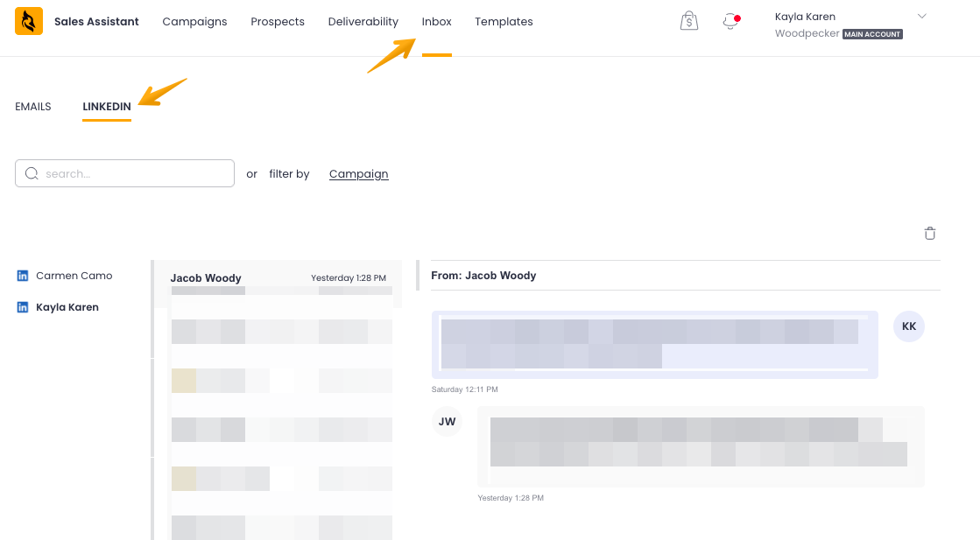Select the Jacob Woody conversation
This screenshot has width=980, height=540.
(278, 278)
